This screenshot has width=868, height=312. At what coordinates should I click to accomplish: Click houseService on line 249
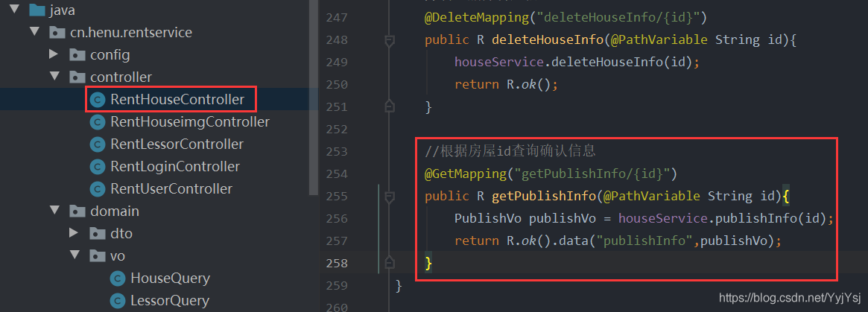pyautogui.click(x=498, y=63)
